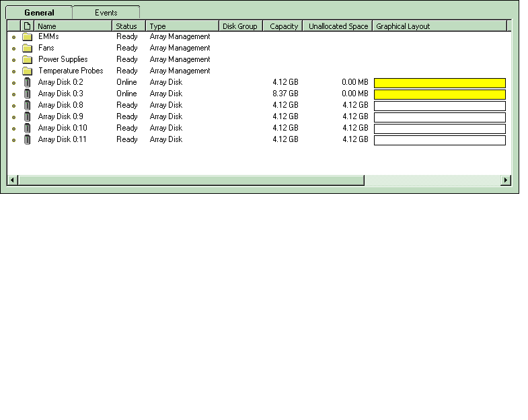Select the Array Disk 0:10 row name

(63, 128)
